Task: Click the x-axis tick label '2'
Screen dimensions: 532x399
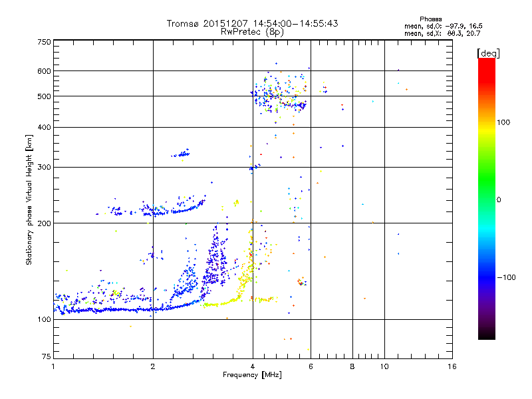Action: pyautogui.click(x=153, y=366)
